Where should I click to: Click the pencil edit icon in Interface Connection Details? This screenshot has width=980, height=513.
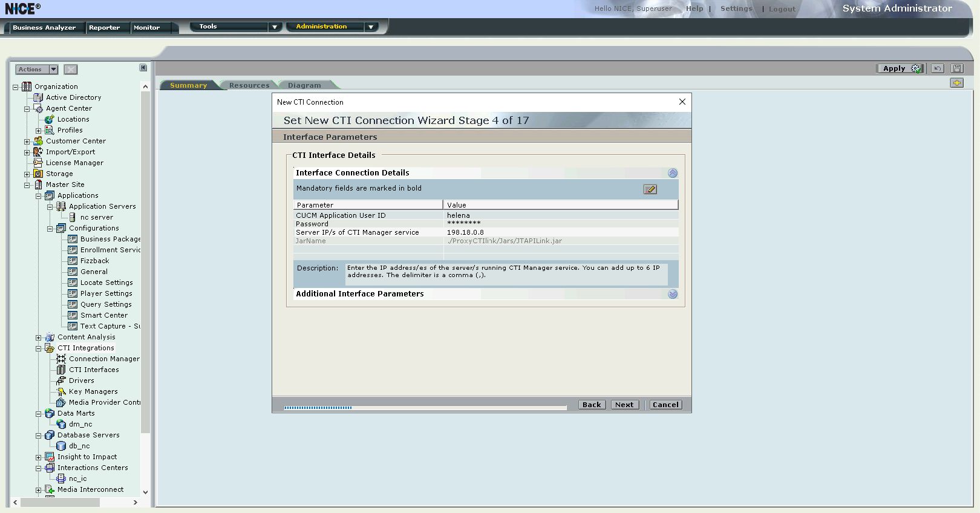tap(650, 189)
